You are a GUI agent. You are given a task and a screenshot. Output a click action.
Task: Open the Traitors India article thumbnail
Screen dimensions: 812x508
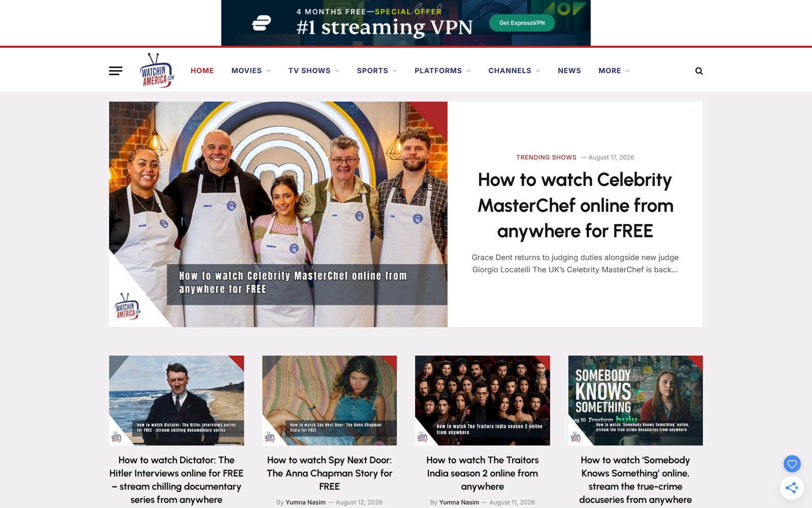483,400
